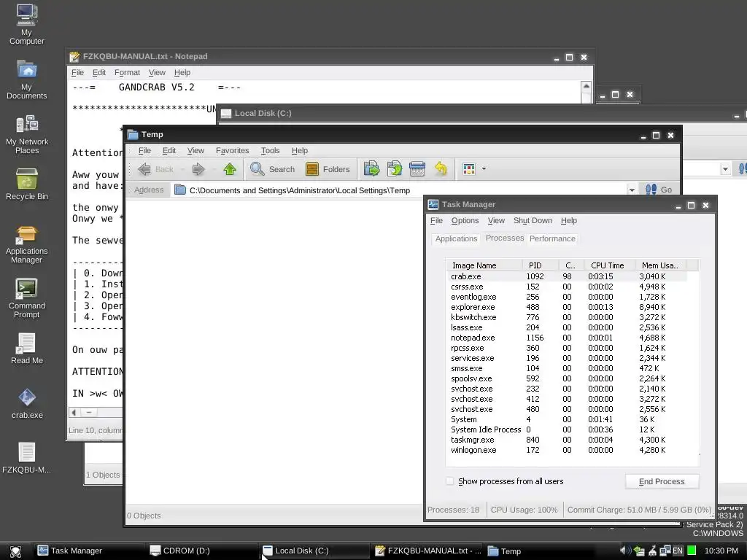Open the dropdown in the Local Disk window toolbar
Screen dimensions: 747x560
tap(725, 169)
